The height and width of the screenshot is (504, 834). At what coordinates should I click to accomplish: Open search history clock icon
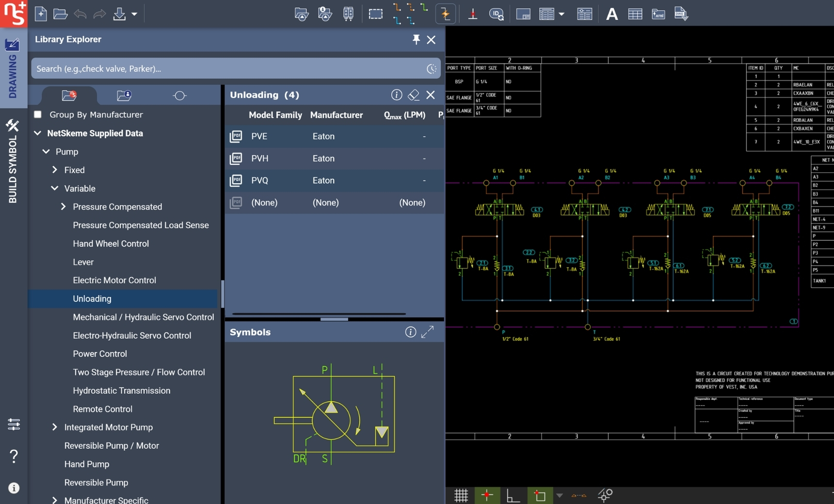(x=432, y=69)
